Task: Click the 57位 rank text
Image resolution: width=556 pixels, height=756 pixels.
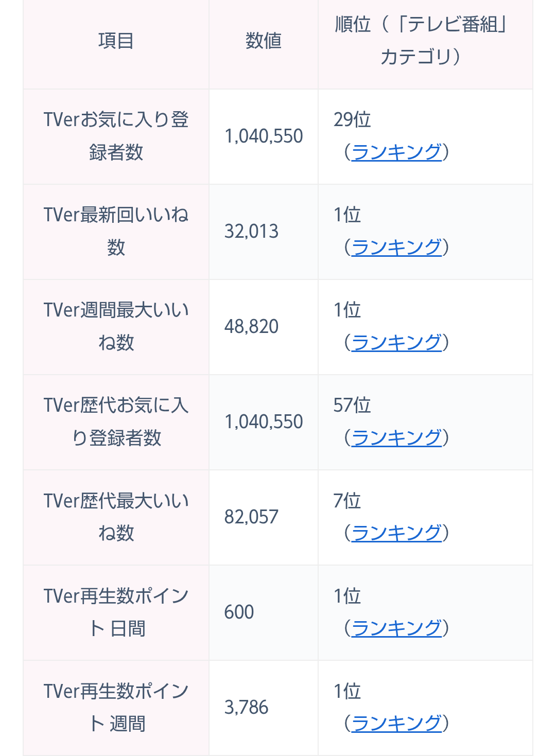Action: [x=352, y=405]
